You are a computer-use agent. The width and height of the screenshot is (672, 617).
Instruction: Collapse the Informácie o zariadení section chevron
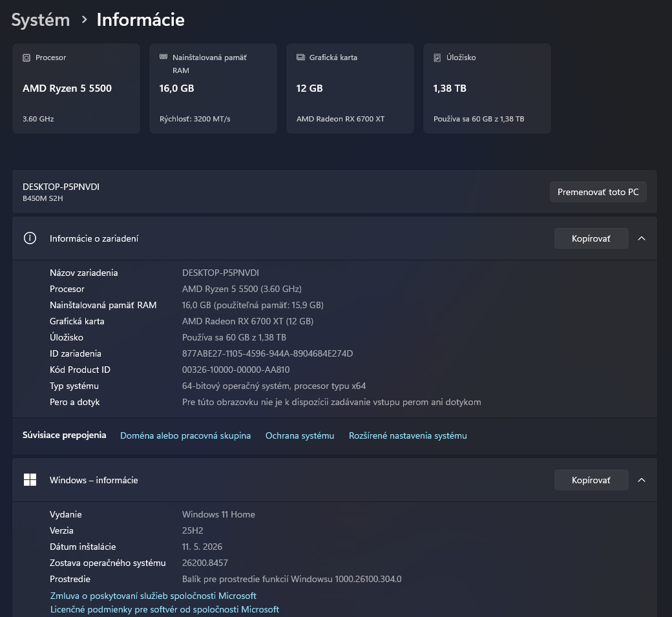coord(642,238)
